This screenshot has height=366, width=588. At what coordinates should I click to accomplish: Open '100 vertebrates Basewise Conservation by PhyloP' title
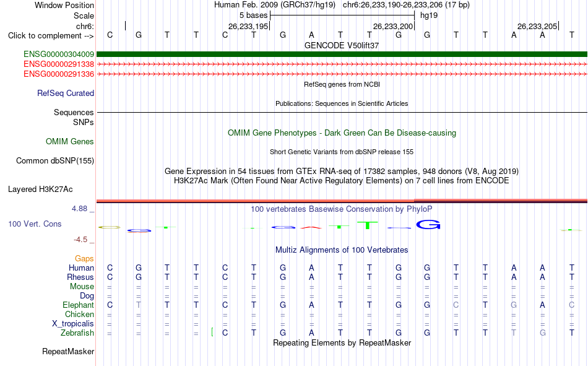click(x=342, y=209)
